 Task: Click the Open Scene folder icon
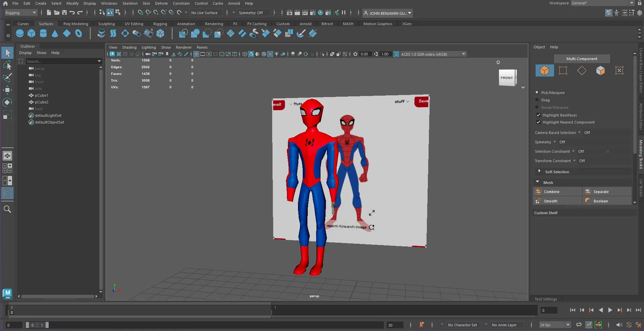tap(57, 13)
